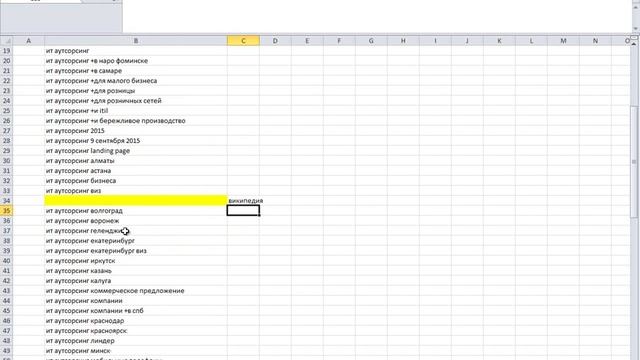640x360 pixels.
Task: Click cell 'ит аутсорсинг алматы'
Action: tap(136, 161)
